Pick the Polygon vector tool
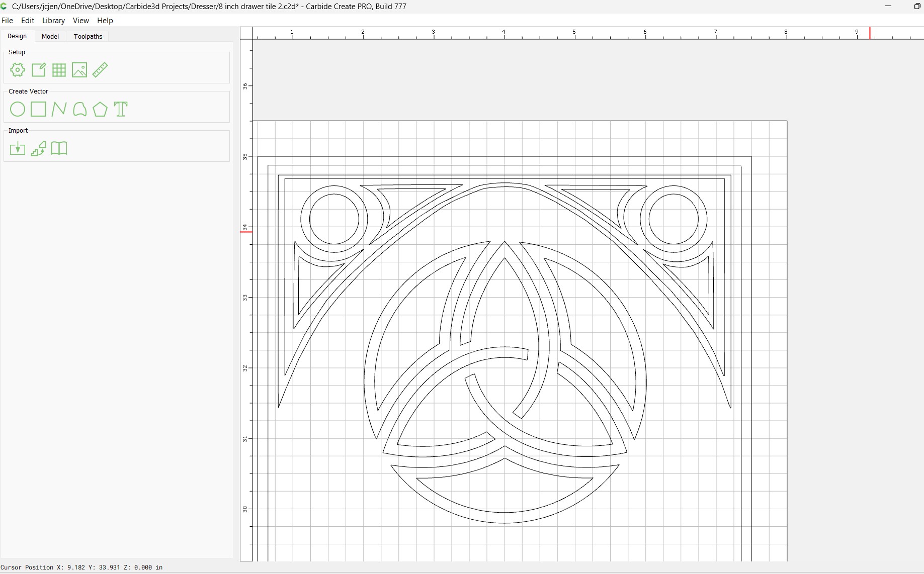Image resolution: width=924 pixels, height=574 pixels. (100, 109)
